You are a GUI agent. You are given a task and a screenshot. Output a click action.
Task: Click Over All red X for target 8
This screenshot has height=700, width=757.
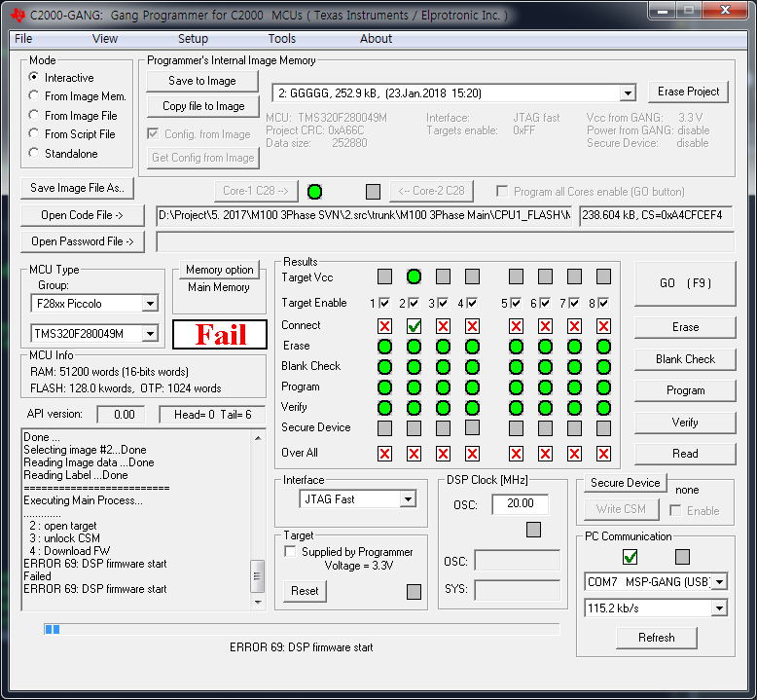pos(603,454)
